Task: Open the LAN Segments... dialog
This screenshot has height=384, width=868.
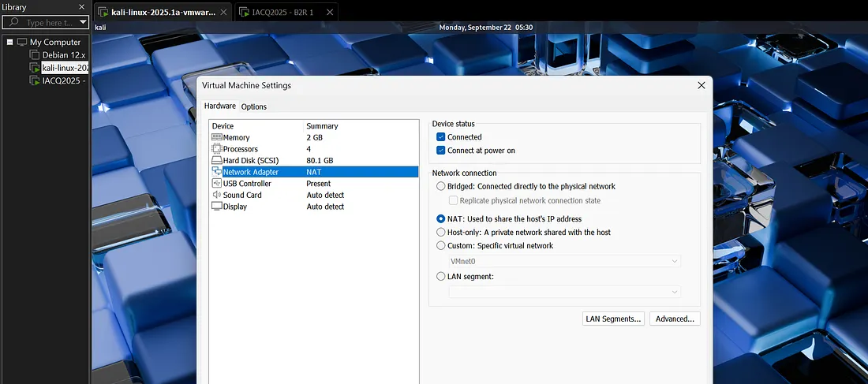Action: [613, 319]
